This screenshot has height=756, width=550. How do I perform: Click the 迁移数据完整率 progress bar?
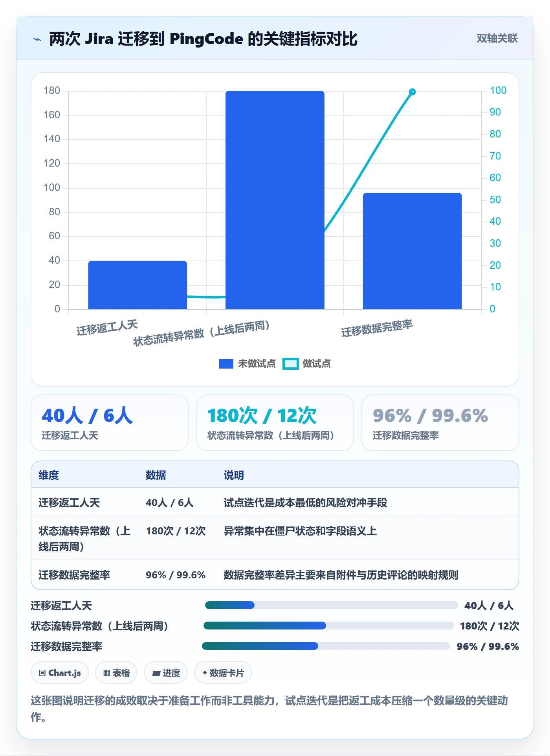click(x=326, y=646)
